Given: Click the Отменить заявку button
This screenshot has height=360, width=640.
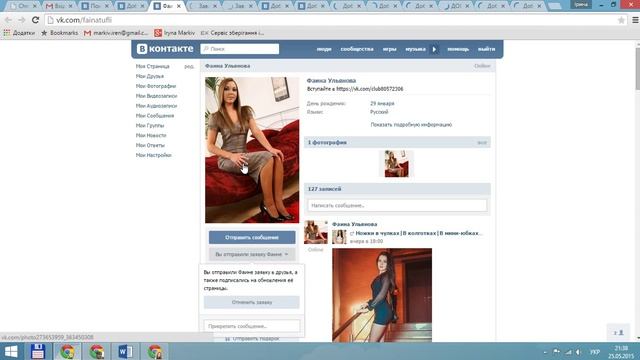Looking at the screenshot, I should 252,302.
